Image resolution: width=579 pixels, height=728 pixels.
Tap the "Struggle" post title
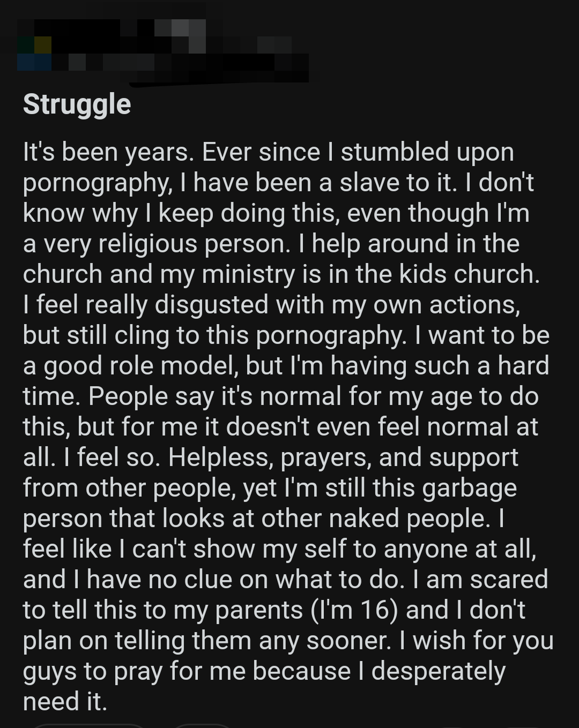[x=77, y=104]
